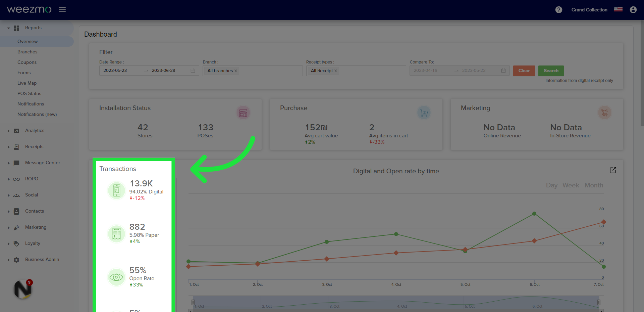Remove the All Receipt tag
The height and width of the screenshot is (312, 644).
[335, 71]
